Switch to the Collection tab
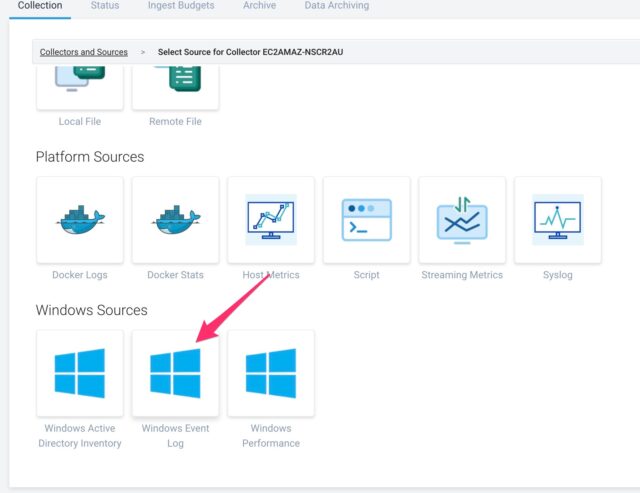The width and height of the screenshot is (640, 493). point(40,6)
